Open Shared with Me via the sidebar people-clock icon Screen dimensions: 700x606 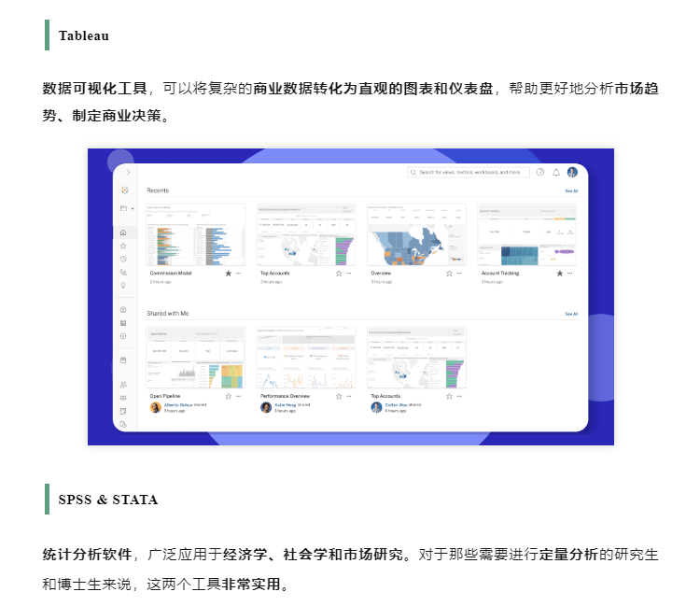click(x=123, y=272)
